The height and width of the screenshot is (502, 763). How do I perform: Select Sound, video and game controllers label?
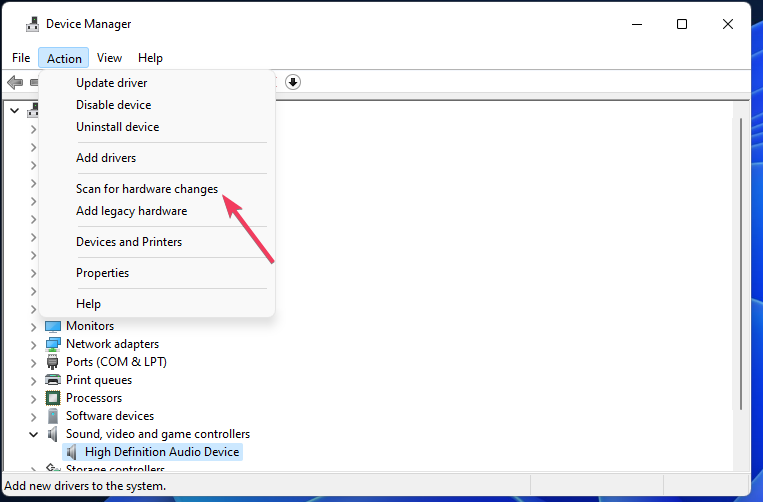(x=158, y=434)
